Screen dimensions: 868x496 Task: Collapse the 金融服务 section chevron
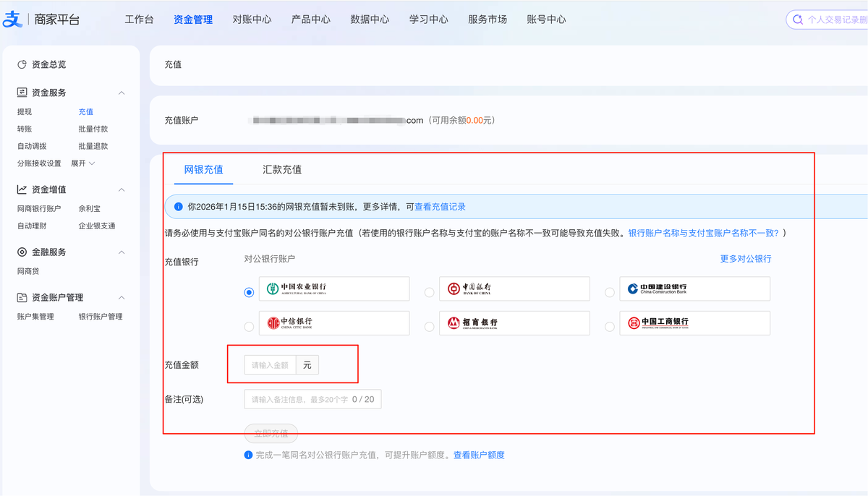[x=122, y=252]
